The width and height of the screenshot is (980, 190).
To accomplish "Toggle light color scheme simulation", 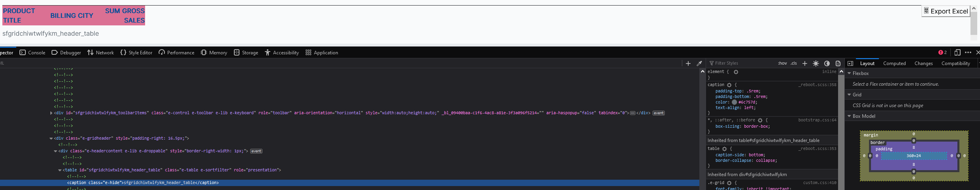I will [816, 63].
